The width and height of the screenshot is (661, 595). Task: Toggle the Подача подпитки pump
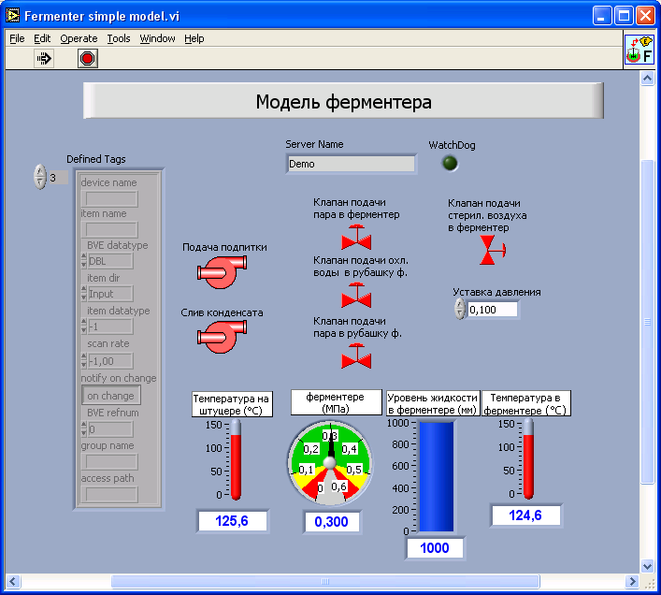tap(222, 272)
